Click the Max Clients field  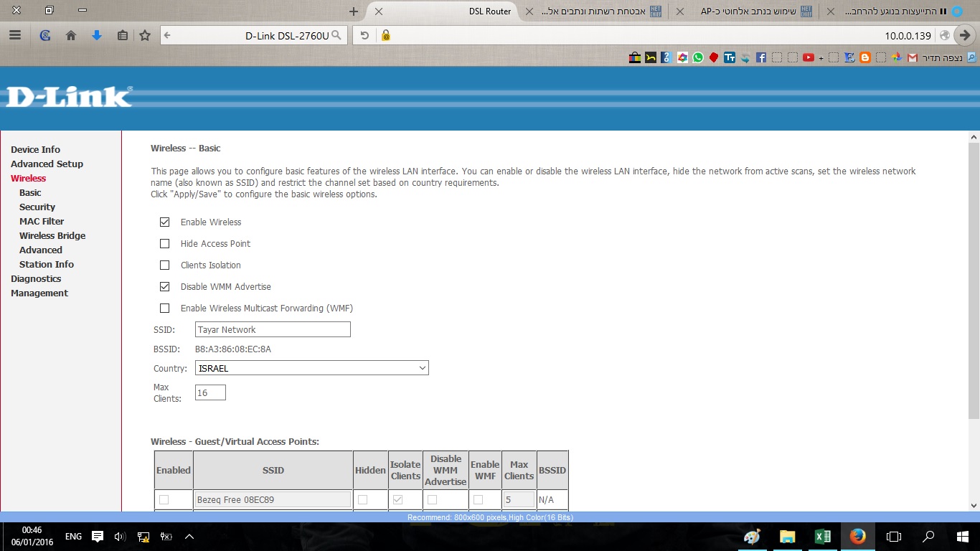coord(210,392)
